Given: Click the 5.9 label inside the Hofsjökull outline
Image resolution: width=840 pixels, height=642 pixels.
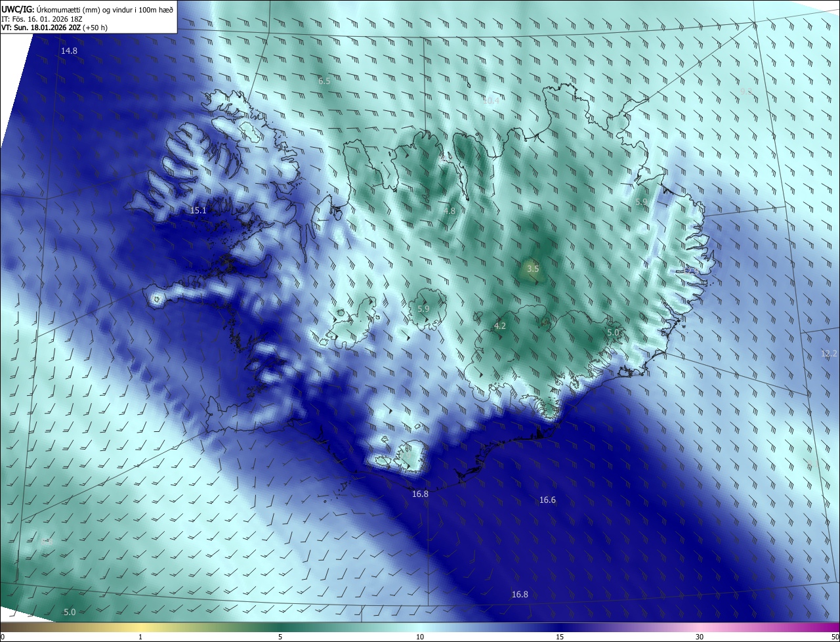Looking at the screenshot, I should 423,309.
